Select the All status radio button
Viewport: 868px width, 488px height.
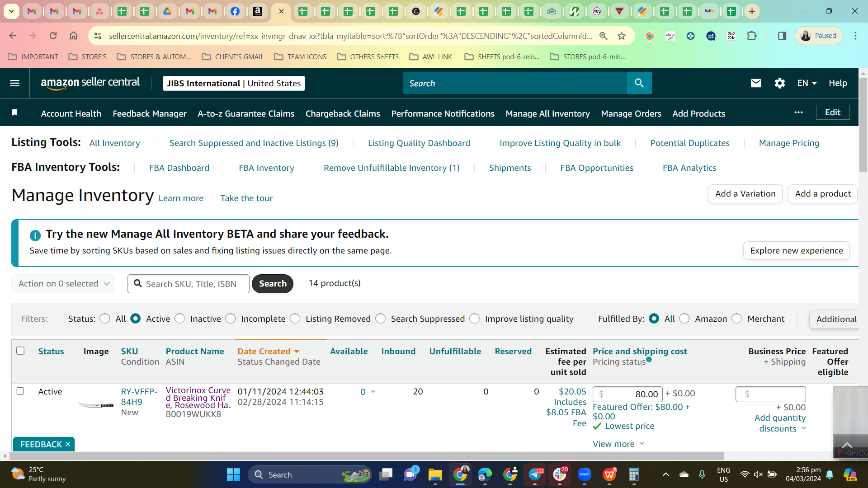coord(105,319)
